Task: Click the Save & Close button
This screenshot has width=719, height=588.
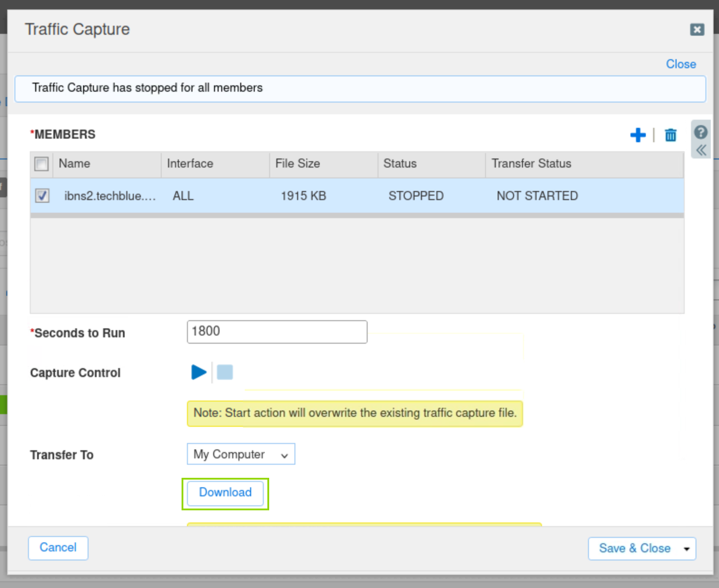Action: click(634, 549)
